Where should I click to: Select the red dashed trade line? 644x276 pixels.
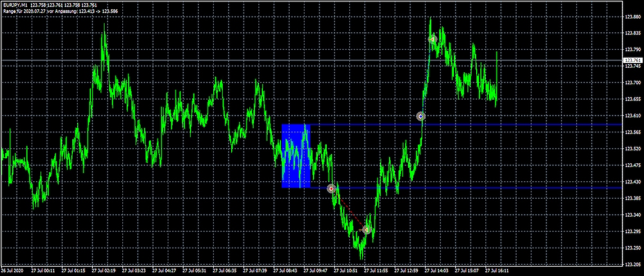[x=349, y=209]
